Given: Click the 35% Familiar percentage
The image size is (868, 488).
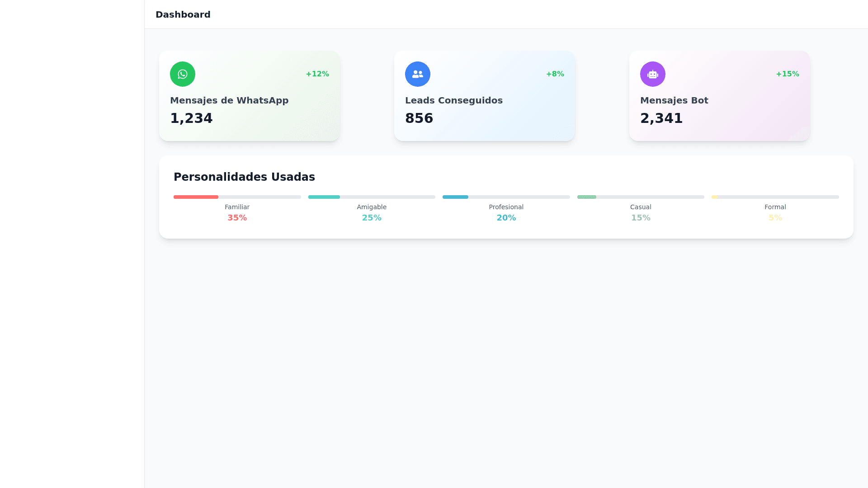Looking at the screenshot, I should [237, 218].
